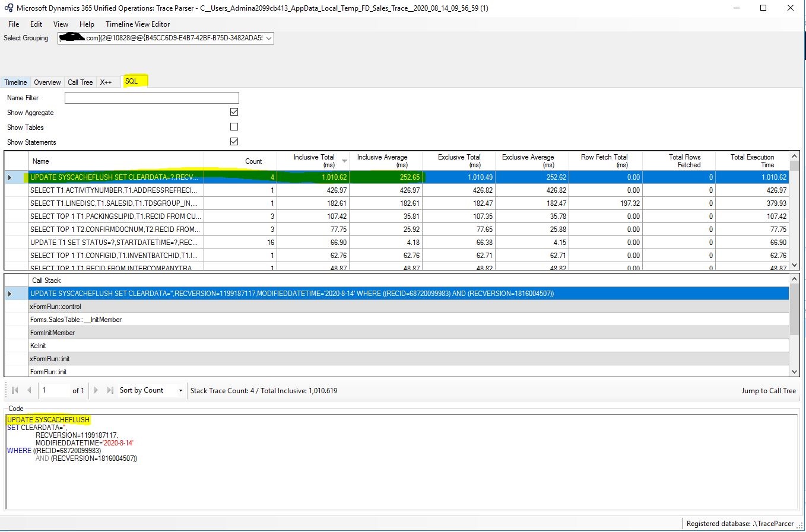Toggle the Show Aggregate checkbox
The image size is (806, 532).
pos(234,112)
